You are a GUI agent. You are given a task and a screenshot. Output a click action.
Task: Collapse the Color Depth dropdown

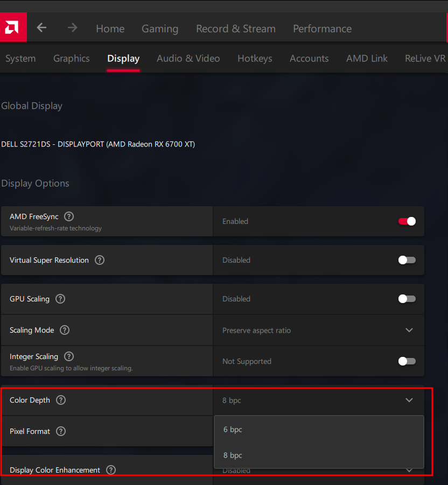[409, 400]
